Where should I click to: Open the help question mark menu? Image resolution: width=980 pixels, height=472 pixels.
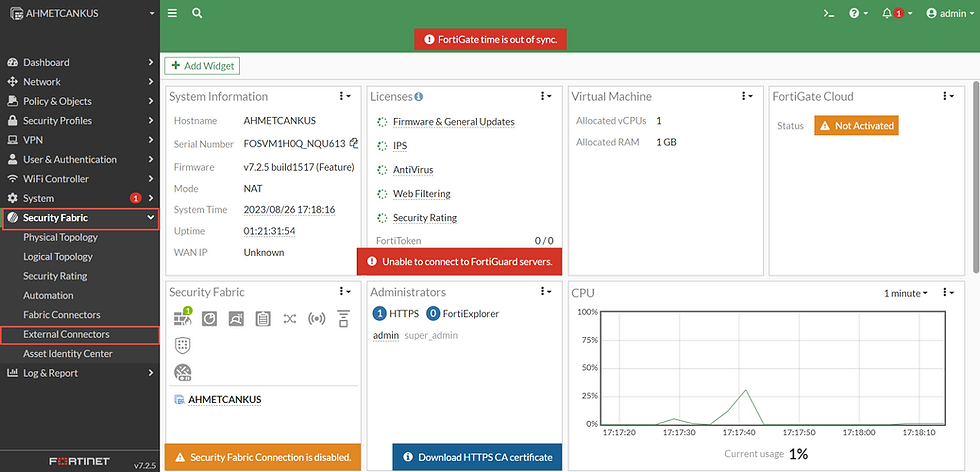point(858,13)
